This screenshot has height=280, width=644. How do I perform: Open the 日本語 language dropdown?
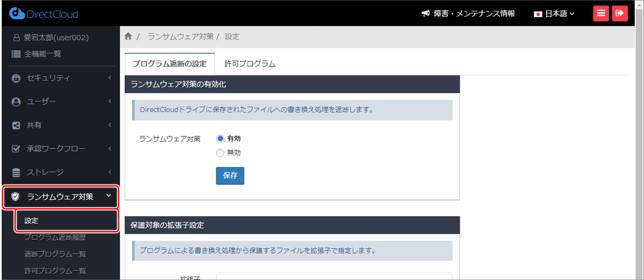(x=554, y=14)
